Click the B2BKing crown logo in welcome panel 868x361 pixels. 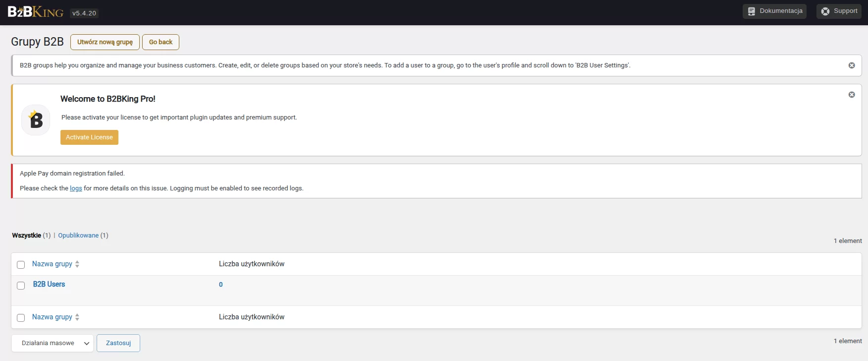(x=36, y=120)
